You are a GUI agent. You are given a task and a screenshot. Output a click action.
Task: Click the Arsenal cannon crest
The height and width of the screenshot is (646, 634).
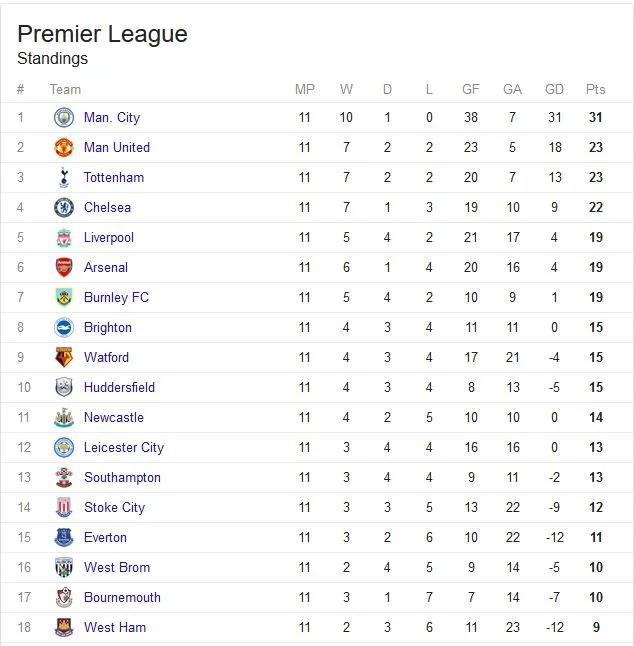[64, 268]
